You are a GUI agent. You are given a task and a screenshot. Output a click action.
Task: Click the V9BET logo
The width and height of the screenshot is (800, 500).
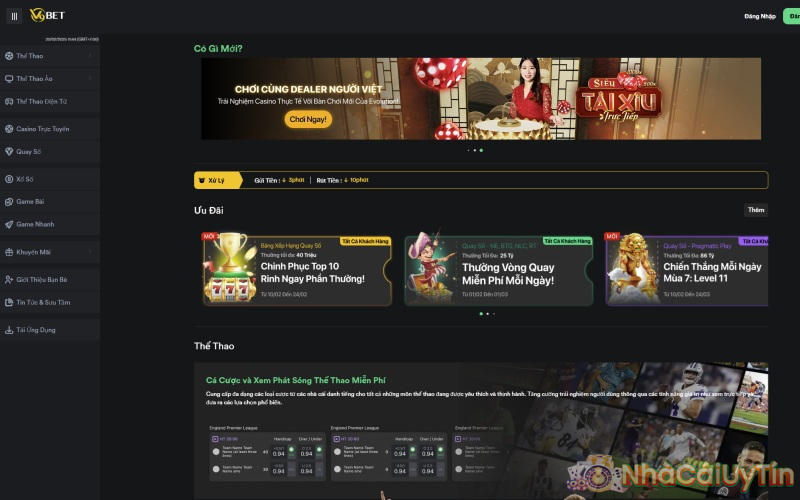point(48,16)
